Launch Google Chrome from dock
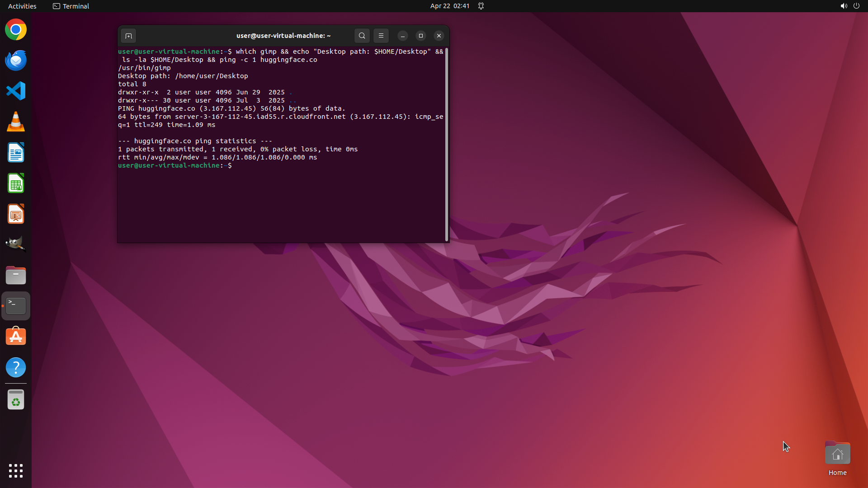The width and height of the screenshot is (868, 488). 16,30
